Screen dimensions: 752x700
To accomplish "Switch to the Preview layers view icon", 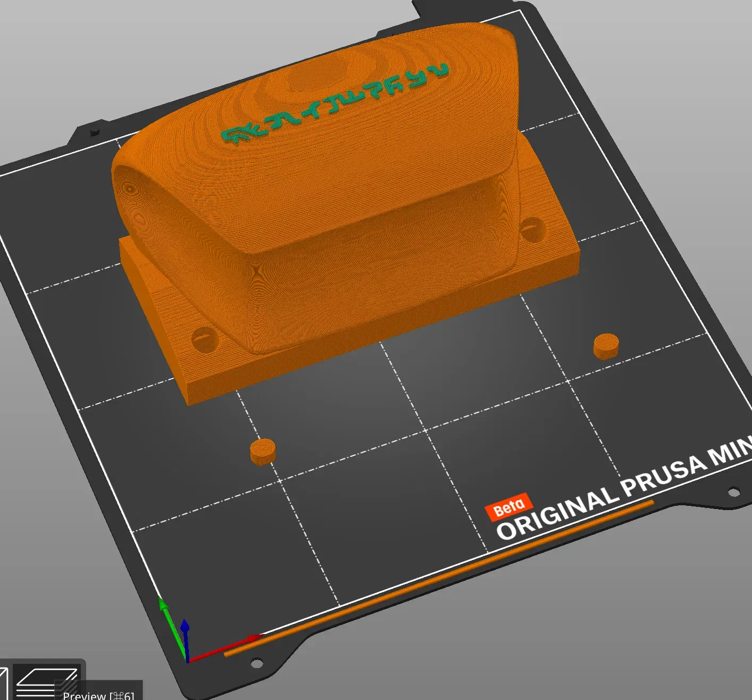I will 46,682.
